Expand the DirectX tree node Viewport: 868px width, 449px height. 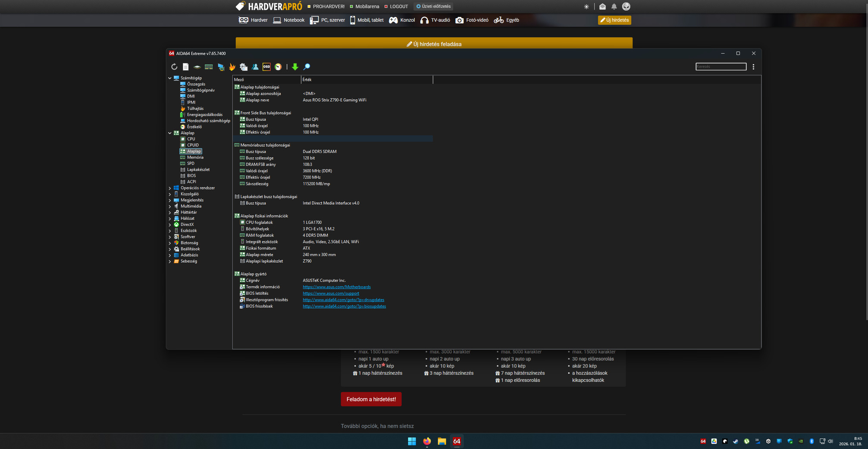[x=170, y=224]
